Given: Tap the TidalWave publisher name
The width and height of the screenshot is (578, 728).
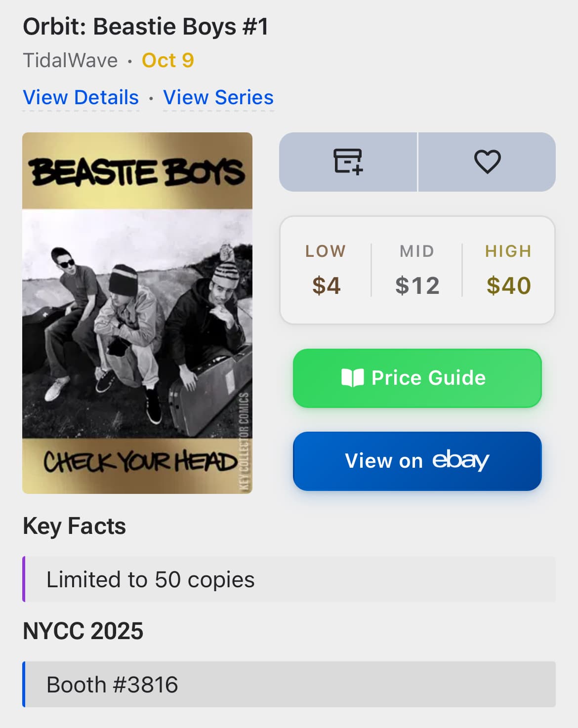Looking at the screenshot, I should (x=70, y=60).
